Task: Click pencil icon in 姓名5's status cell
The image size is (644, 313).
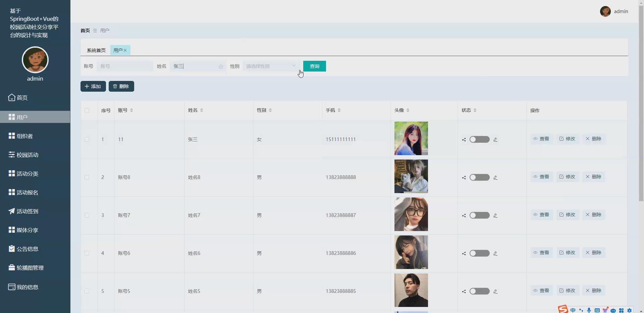Action: pyautogui.click(x=495, y=292)
